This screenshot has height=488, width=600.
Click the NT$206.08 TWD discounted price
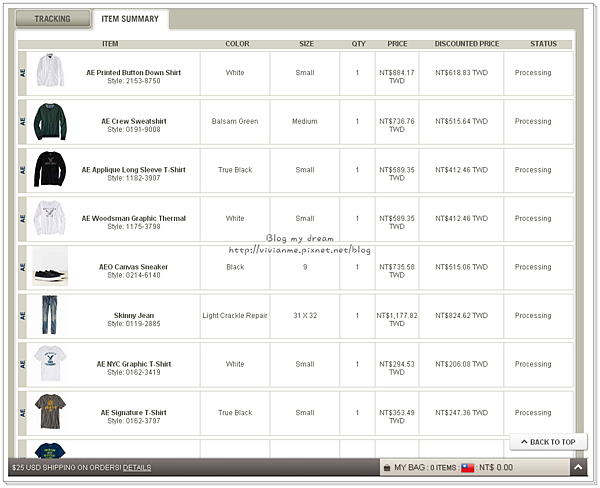tap(461, 364)
